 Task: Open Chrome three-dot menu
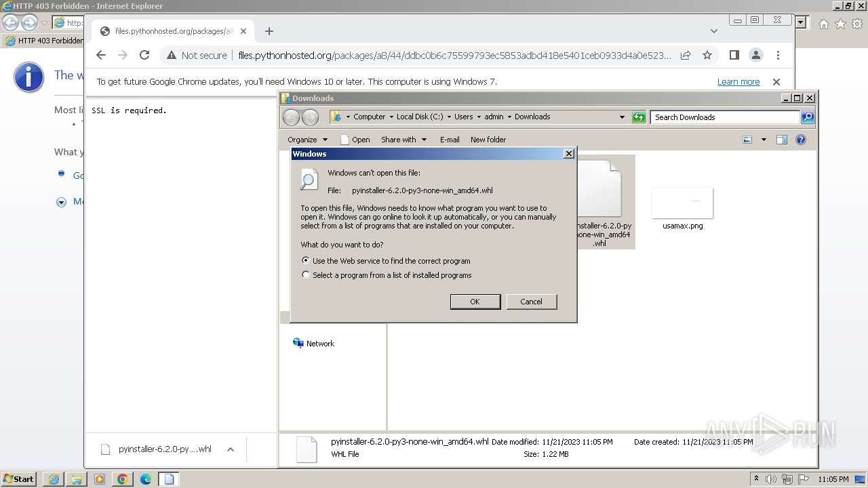(778, 55)
